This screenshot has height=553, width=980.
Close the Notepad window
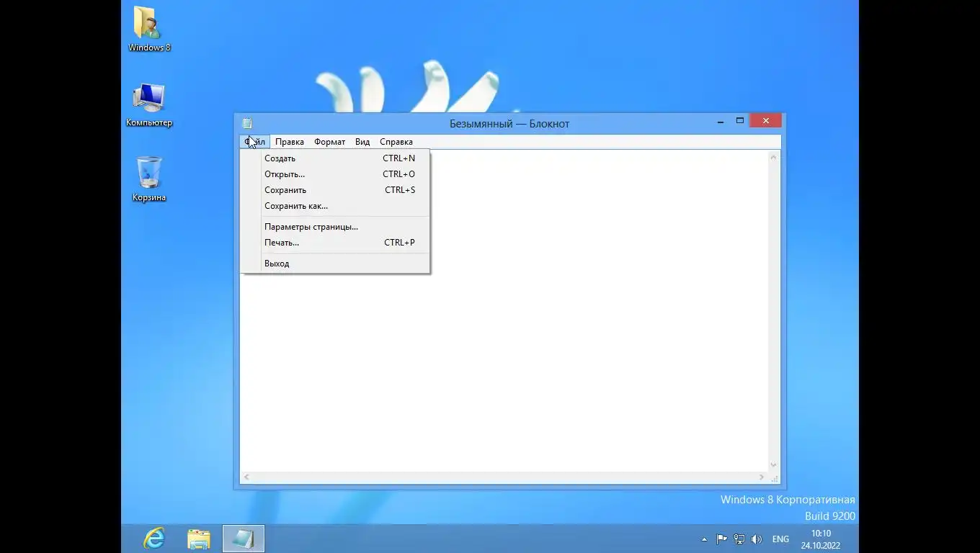coord(766,121)
